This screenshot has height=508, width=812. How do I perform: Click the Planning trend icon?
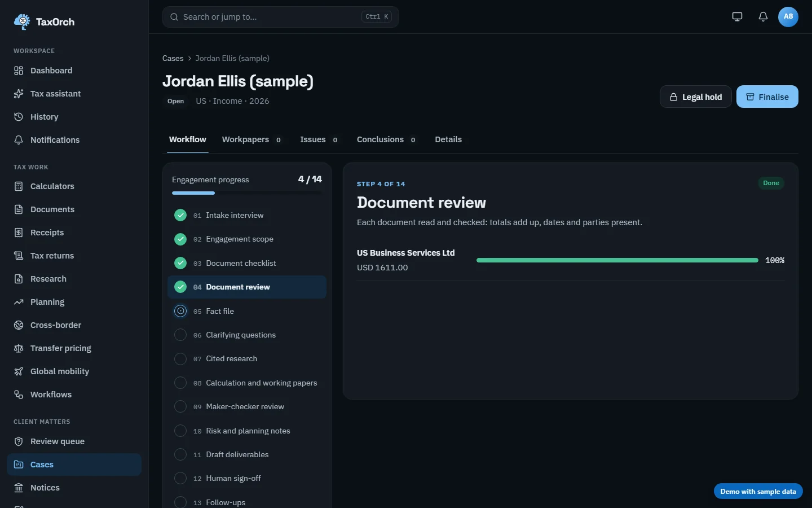(x=19, y=302)
